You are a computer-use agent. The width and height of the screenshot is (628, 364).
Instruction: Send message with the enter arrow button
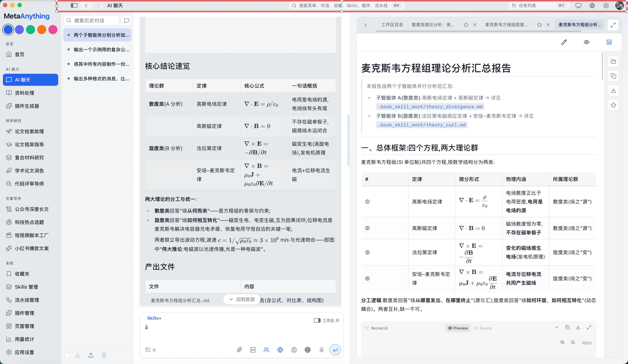point(335,350)
